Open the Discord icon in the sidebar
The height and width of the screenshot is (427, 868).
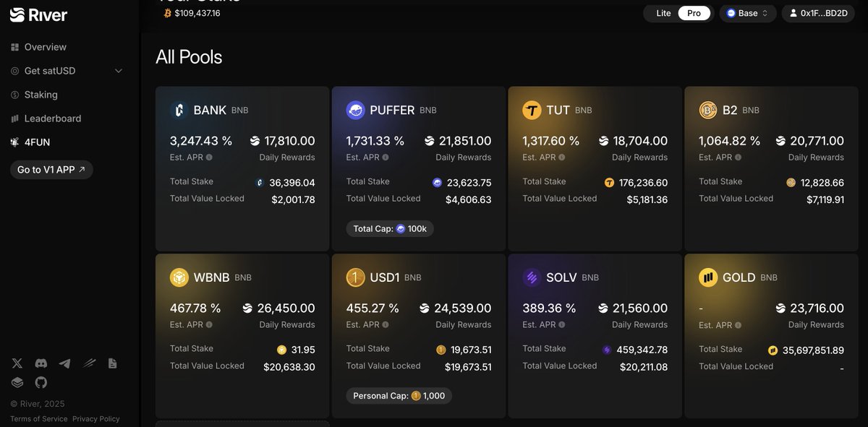pyautogui.click(x=41, y=363)
